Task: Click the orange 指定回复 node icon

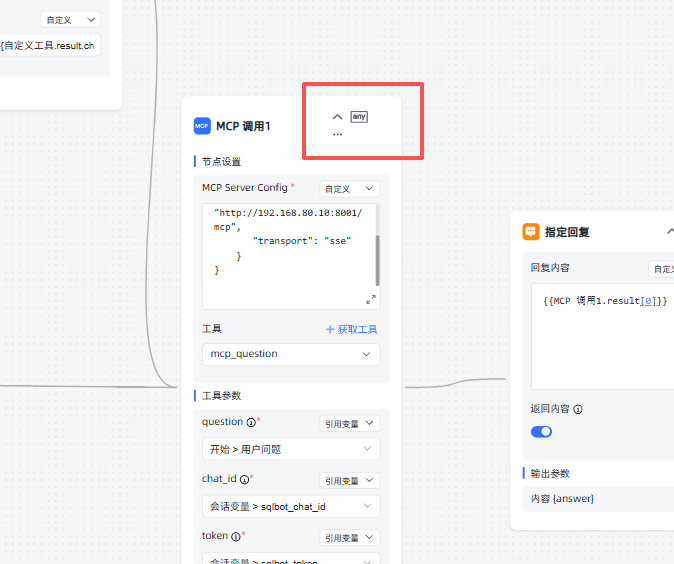Action: 531,231
